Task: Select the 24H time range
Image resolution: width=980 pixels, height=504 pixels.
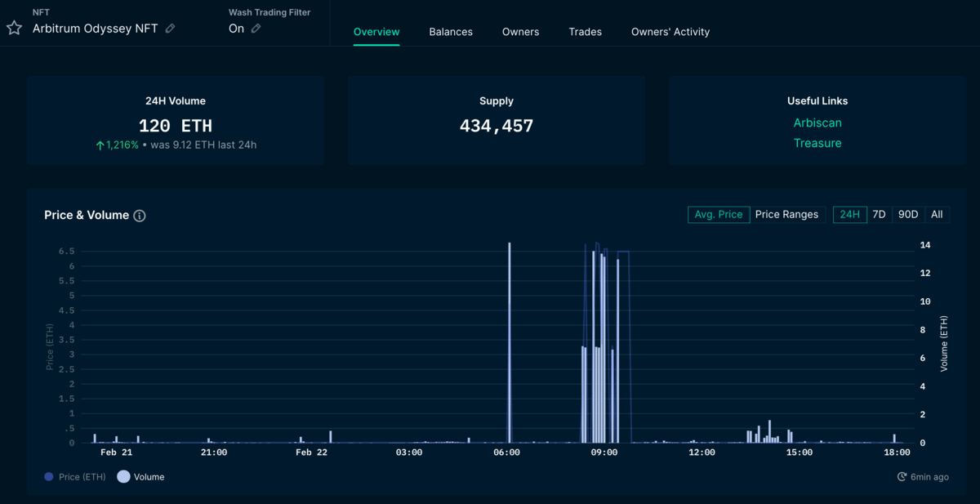Action: (850, 215)
